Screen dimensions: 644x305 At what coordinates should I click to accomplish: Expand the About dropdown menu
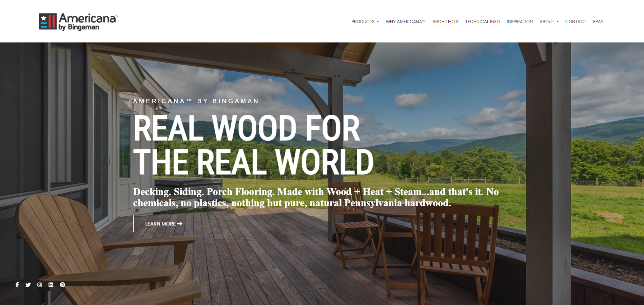coord(549,21)
